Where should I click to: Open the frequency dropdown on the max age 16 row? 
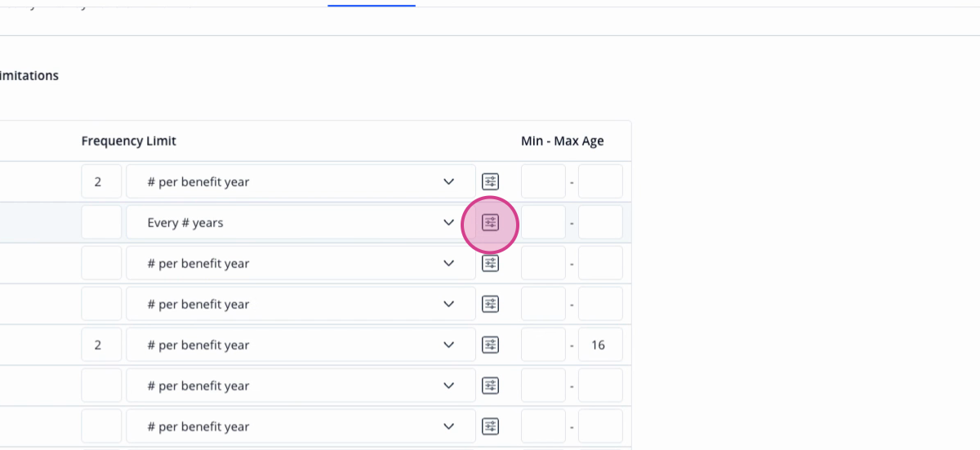coord(301,345)
